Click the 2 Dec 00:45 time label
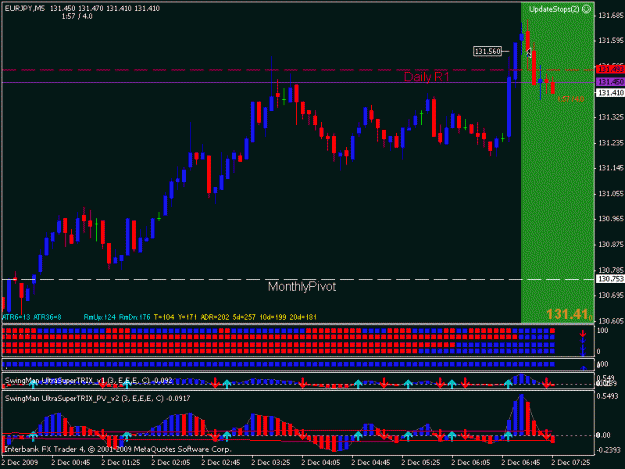 point(71,463)
